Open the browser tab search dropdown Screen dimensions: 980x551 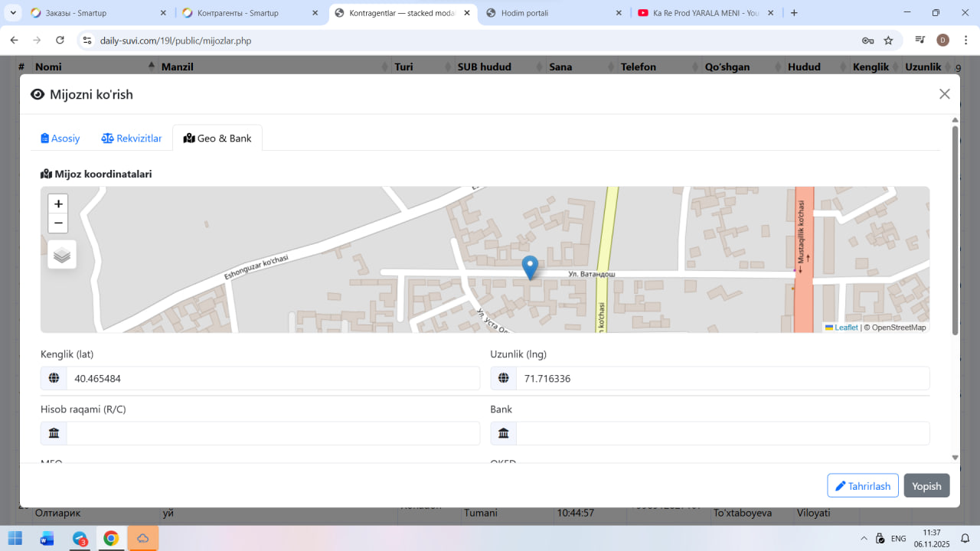point(13,13)
